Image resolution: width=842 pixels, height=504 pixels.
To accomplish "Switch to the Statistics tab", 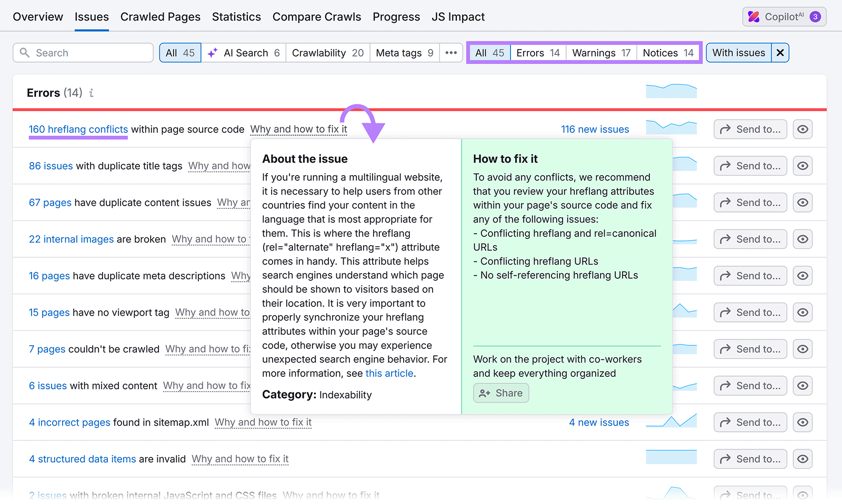I will (x=236, y=16).
